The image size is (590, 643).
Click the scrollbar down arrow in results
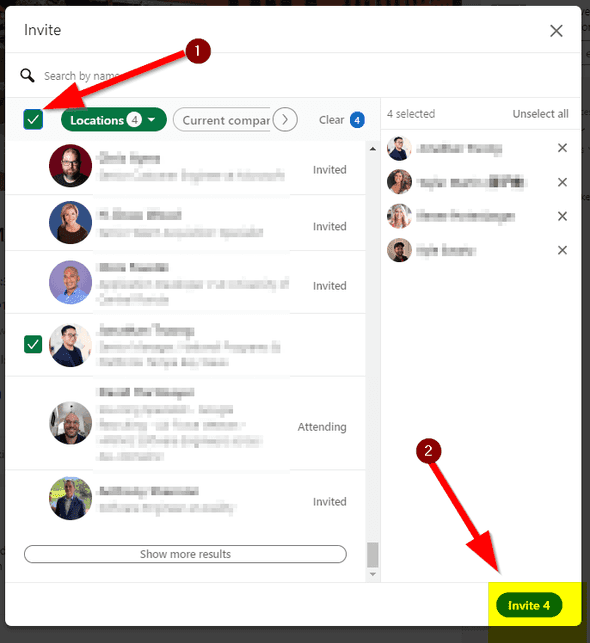point(372,574)
